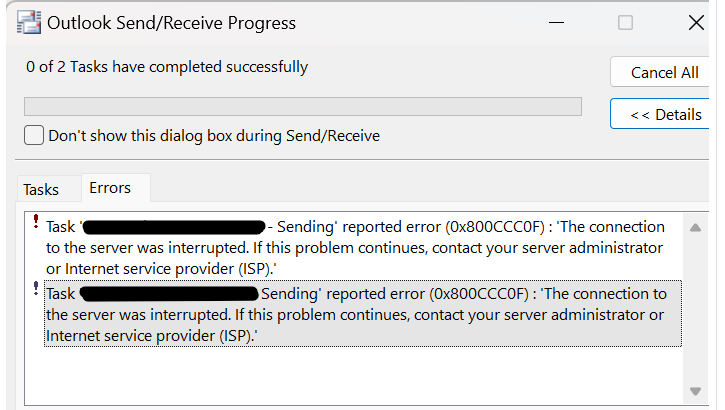Click the Outlook Send/Receive title bar icon
Screen dimensions: 725x410
coord(29,23)
